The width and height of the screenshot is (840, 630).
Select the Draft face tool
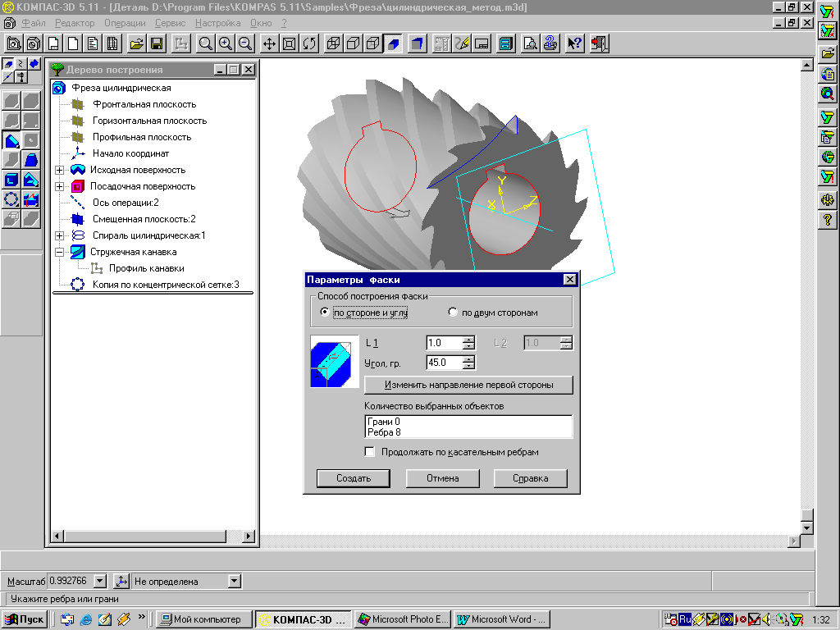coord(31,160)
